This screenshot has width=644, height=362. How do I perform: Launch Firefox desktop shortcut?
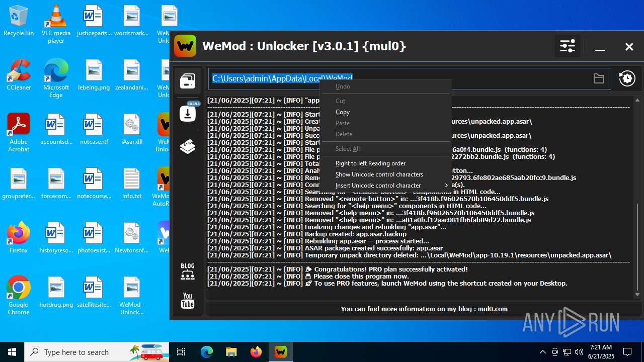click(19, 239)
